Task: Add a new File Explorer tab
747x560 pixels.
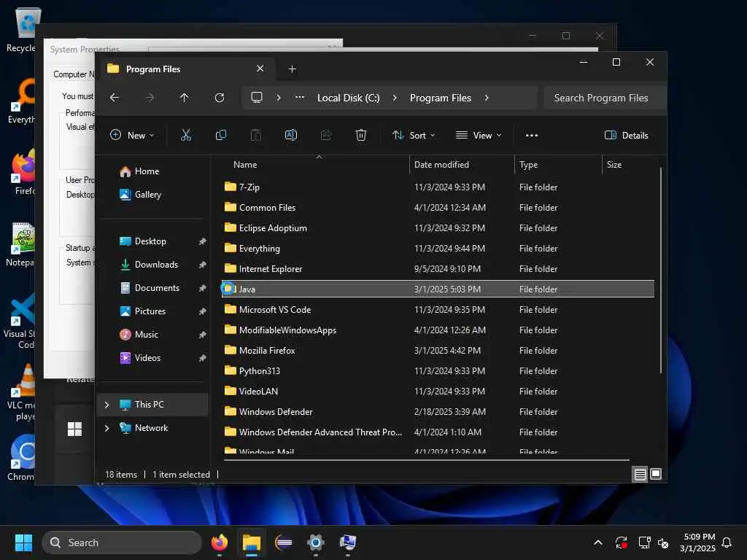Action: 292,69
